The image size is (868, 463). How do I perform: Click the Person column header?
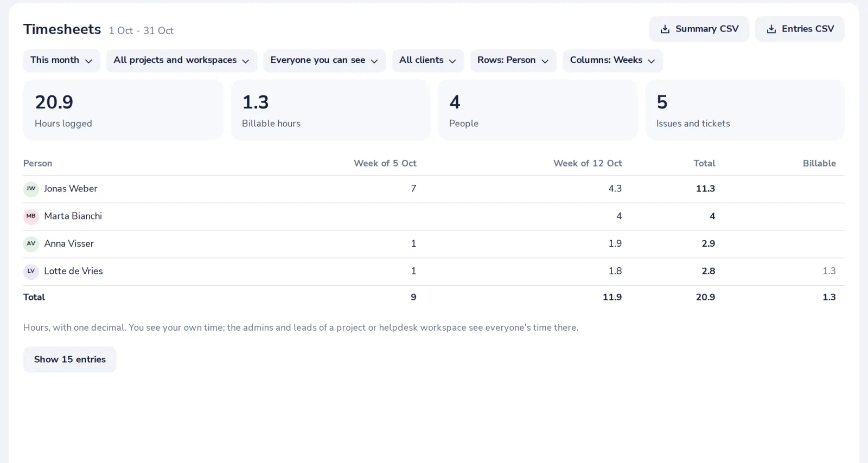[x=37, y=163]
